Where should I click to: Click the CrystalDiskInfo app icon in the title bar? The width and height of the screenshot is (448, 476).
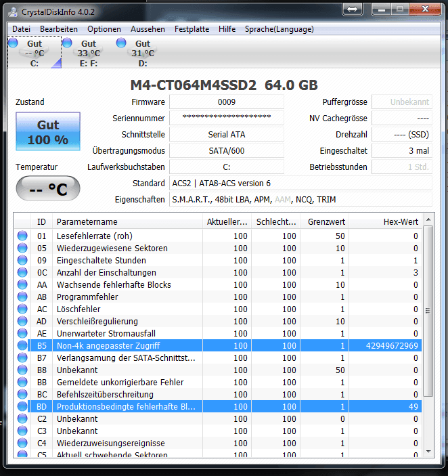click(13, 12)
